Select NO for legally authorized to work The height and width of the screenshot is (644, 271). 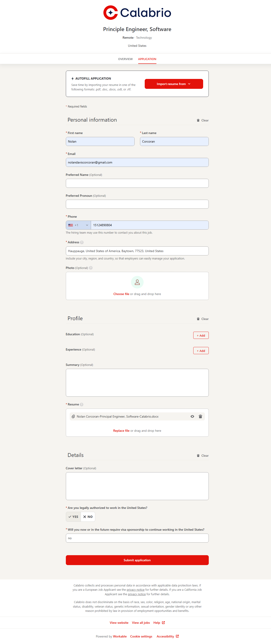click(88, 517)
